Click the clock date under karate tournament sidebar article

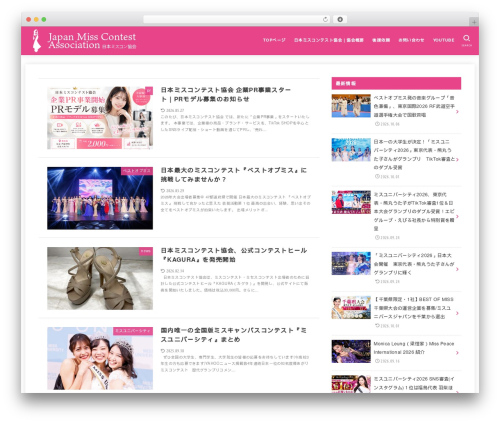point(387,124)
